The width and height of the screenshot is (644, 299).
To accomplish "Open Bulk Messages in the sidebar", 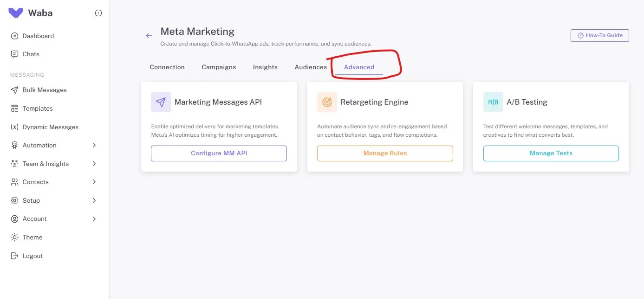I will [x=45, y=90].
